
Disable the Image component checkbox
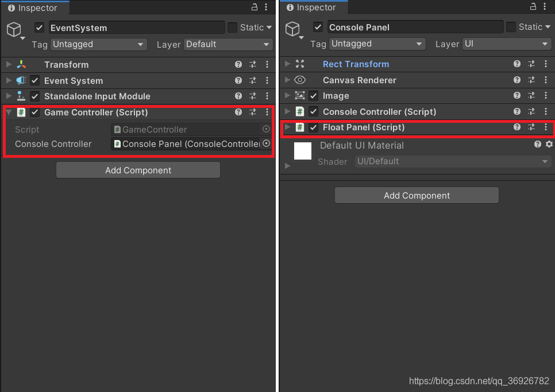point(313,95)
